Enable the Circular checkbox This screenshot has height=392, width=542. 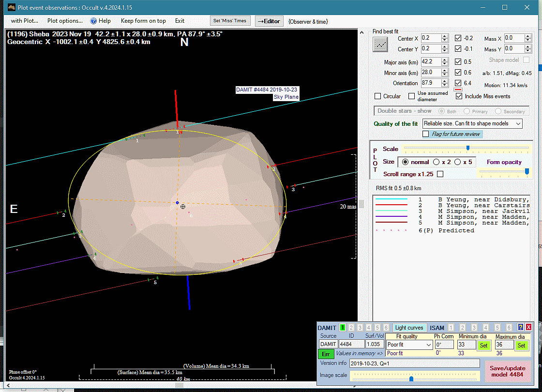point(378,96)
